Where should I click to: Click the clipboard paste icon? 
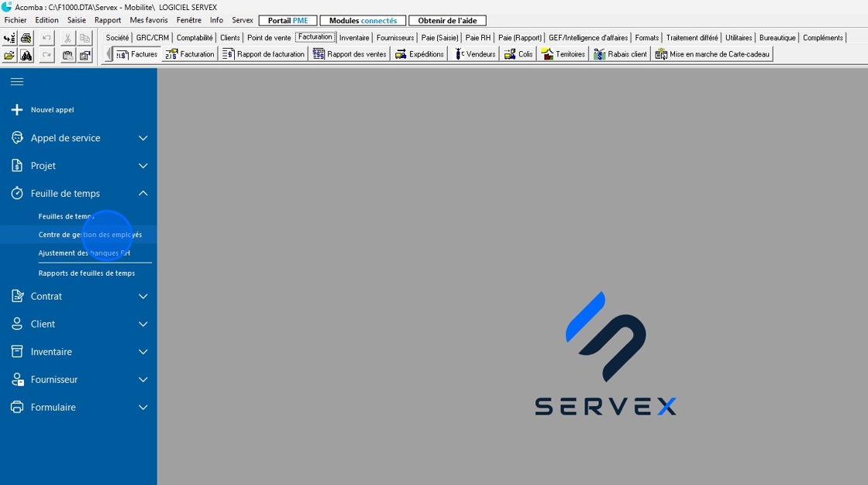click(x=67, y=55)
